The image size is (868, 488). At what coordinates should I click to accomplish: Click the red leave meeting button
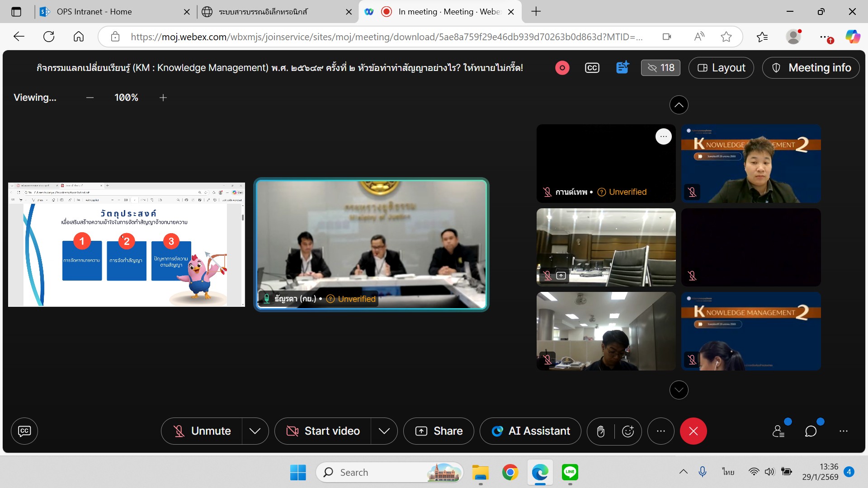coord(693,431)
